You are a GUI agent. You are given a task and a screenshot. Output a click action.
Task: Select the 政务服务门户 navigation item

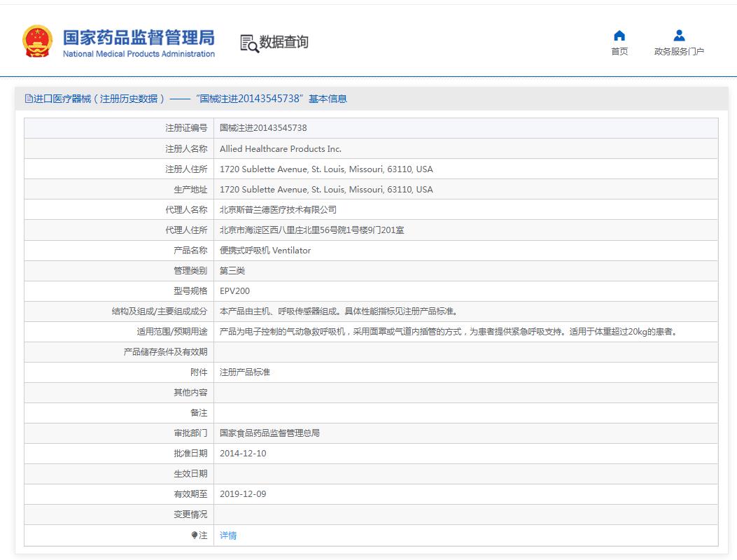(x=678, y=50)
